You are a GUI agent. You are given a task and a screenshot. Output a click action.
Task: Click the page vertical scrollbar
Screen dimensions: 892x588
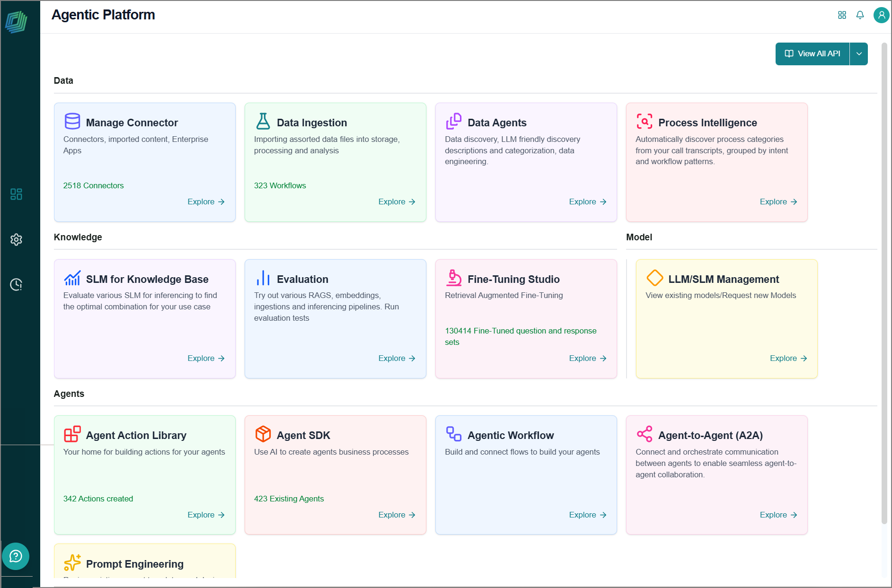tap(884, 283)
